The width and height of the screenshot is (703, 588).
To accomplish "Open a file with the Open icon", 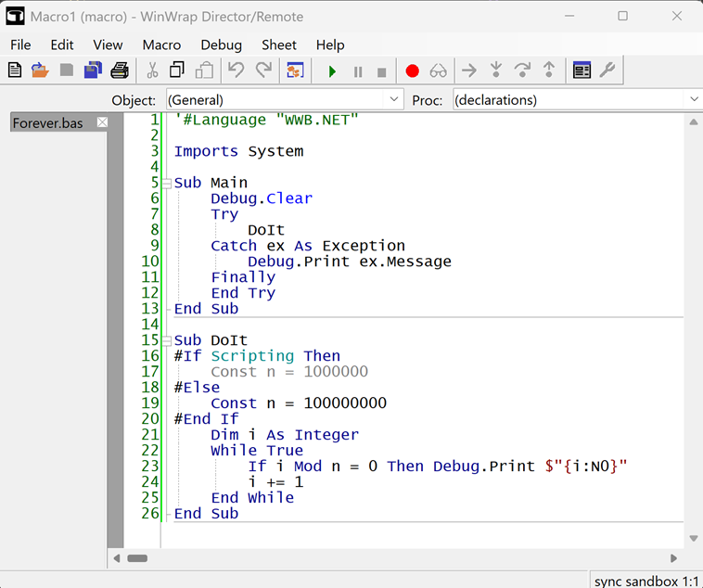I will 40,70.
